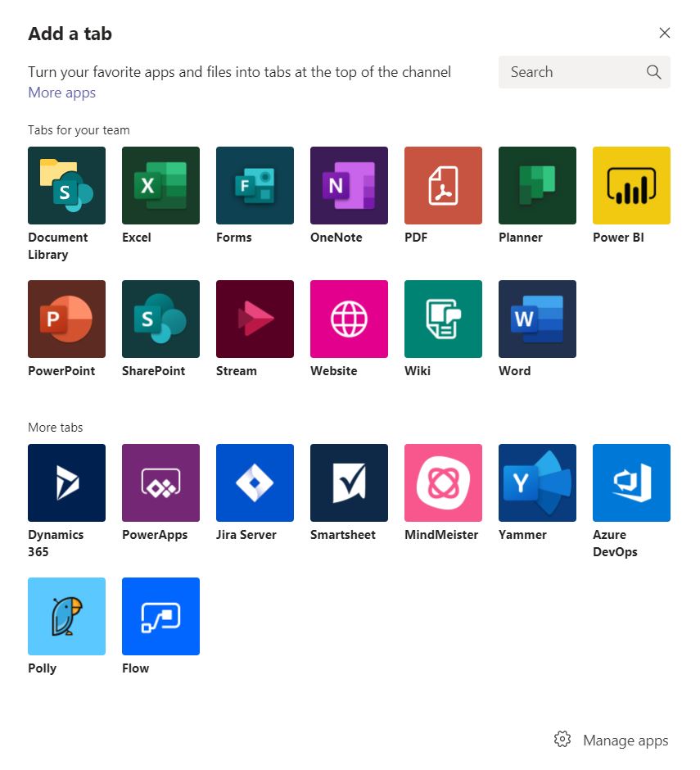
Task: Add the Azure DevOps tab
Action: tap(631, 482)
